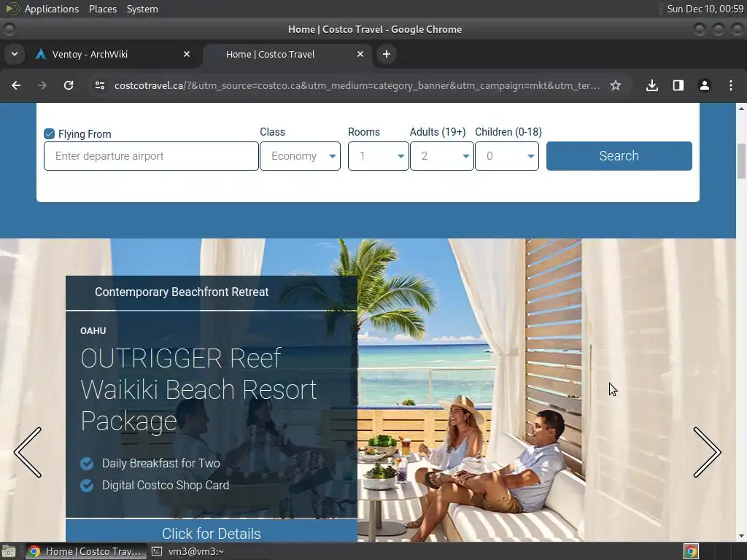
Task: Open site information icon in address bar
Action: tap(100, 85)
